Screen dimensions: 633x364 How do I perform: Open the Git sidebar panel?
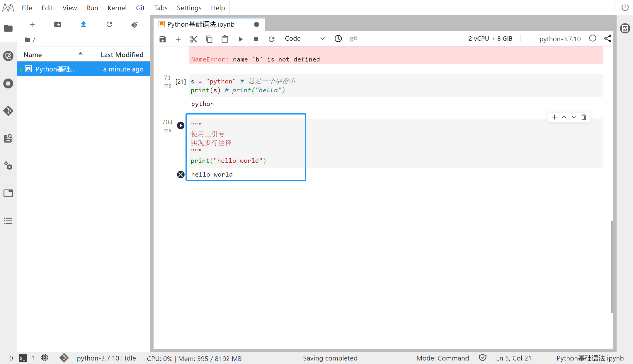coord(8,111)
